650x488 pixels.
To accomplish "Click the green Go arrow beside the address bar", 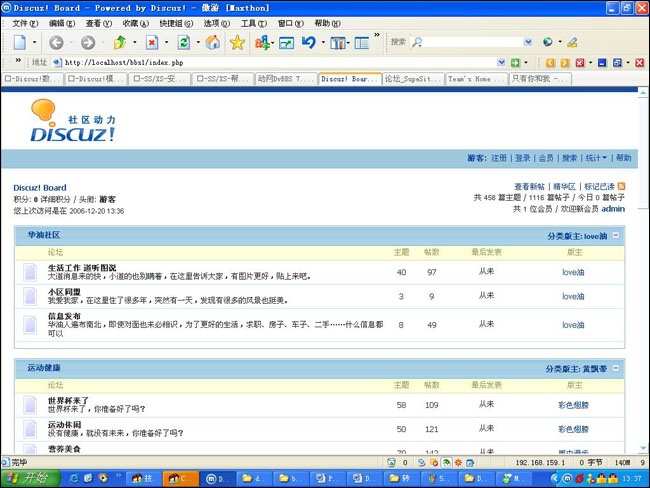I will tap(515, 63).
